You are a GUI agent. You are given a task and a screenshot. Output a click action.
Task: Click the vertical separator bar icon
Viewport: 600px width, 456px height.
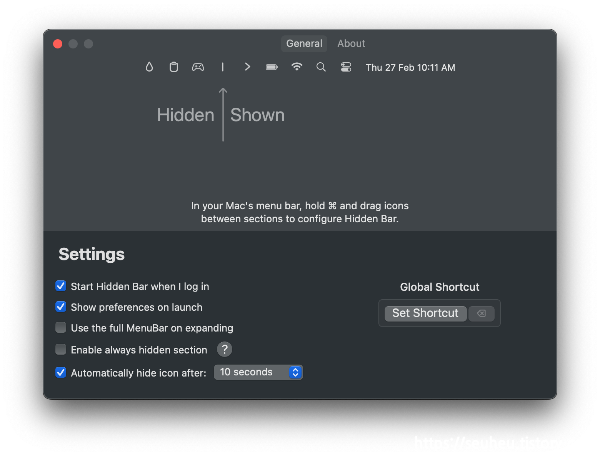222,67
